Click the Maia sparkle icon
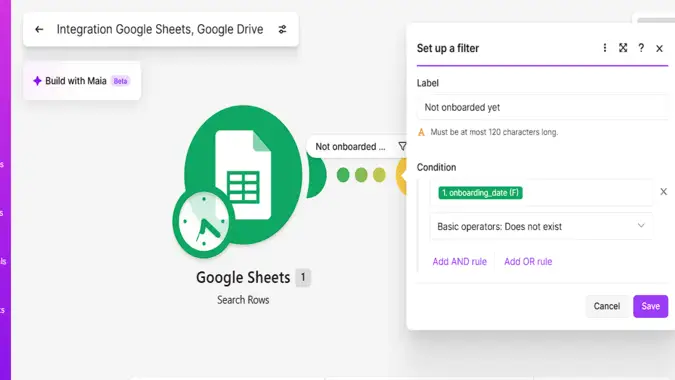Viewport: 675px width, 380px height. (x=37, y=81)
